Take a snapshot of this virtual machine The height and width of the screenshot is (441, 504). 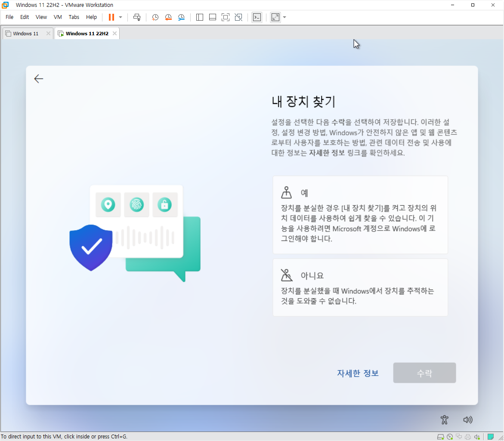pyautogui.click(x=155, y=17)
